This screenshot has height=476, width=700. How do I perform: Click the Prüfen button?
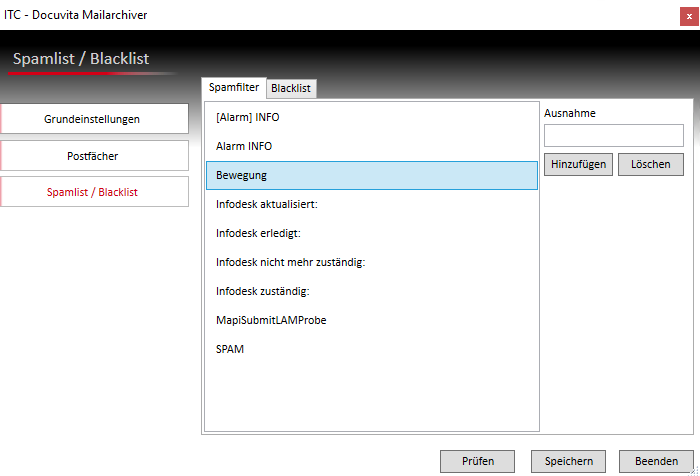477,461
